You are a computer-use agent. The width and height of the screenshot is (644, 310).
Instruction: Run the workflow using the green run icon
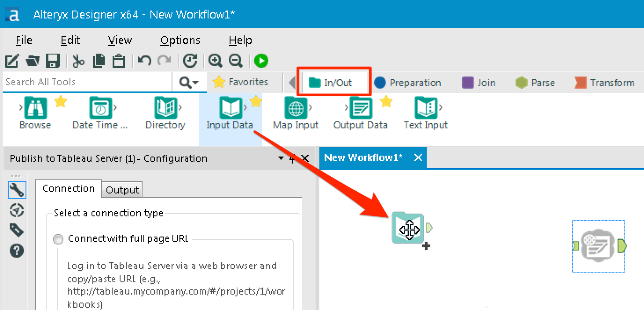click(261, 61)
